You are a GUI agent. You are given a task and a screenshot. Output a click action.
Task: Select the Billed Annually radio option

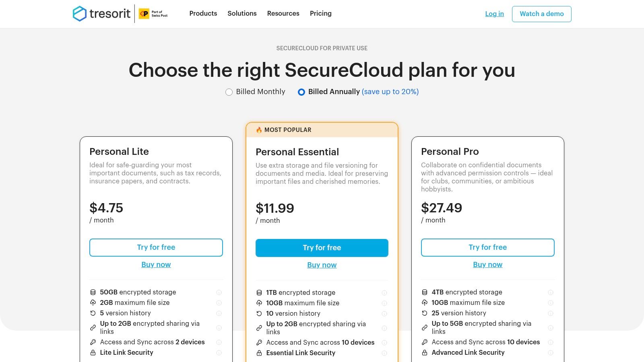click(301, 92)
